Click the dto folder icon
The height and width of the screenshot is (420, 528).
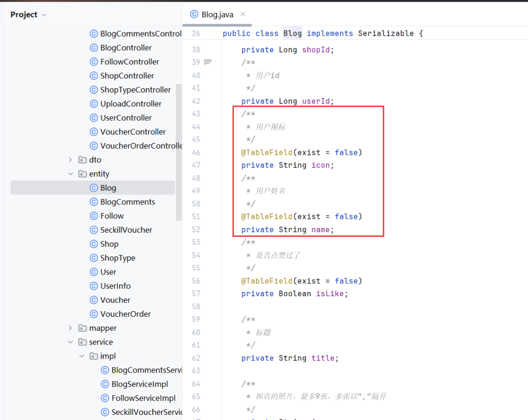[x=82, y=160]
